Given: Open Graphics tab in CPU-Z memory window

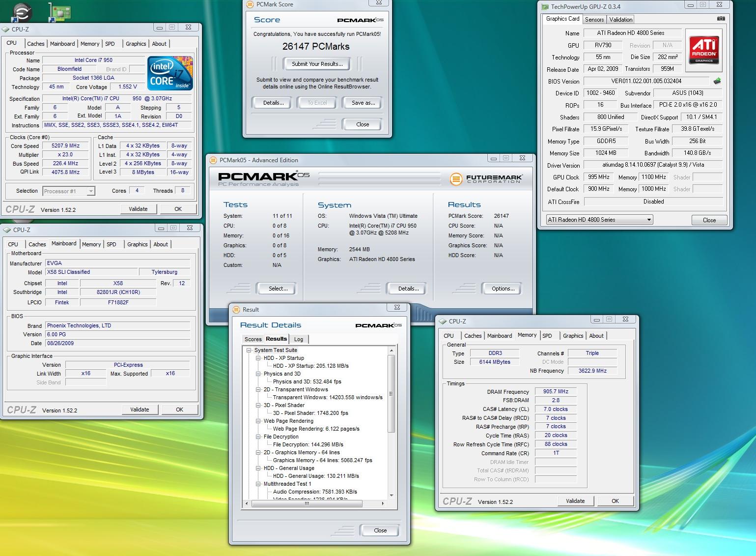Looking at the screenshot, I should click(x=573, y=336).
